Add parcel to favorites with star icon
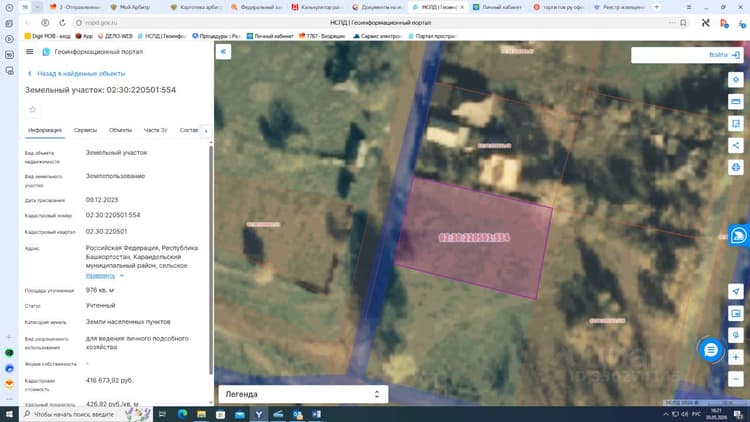 [33, 110]
